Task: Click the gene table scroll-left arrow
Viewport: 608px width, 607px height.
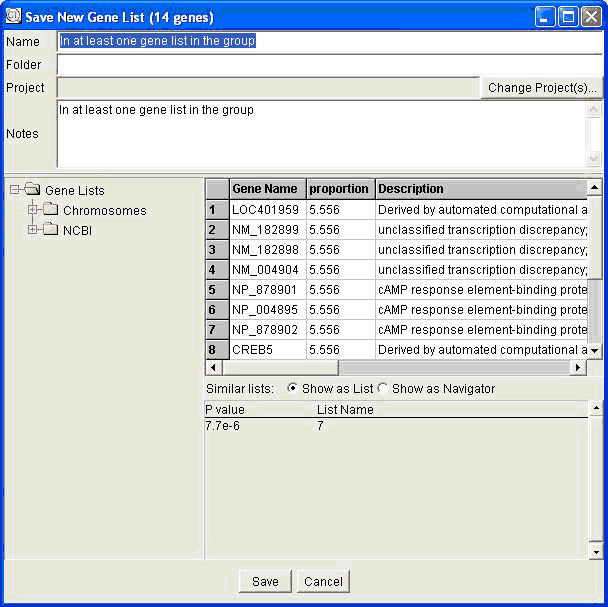Action: pos(213,368)
